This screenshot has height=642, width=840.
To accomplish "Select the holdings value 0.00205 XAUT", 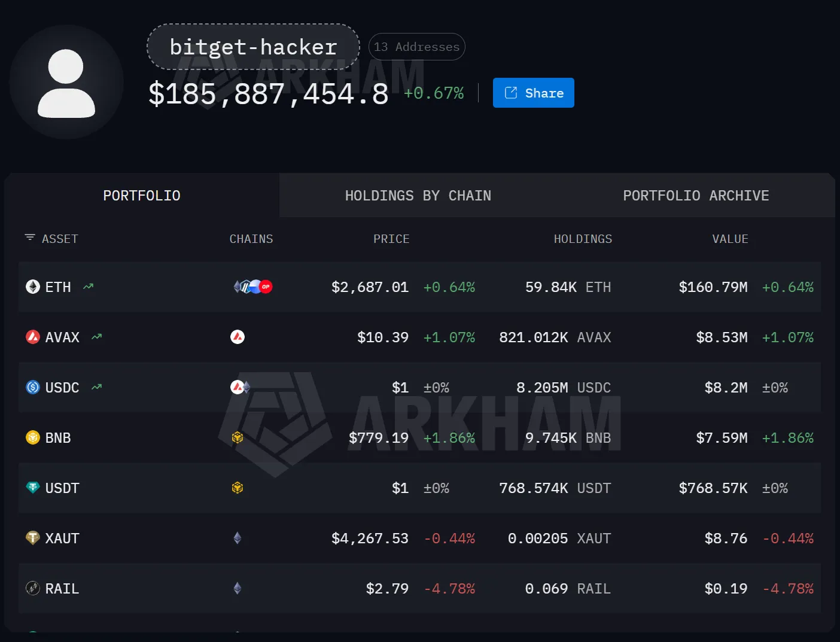I will 559,538.
